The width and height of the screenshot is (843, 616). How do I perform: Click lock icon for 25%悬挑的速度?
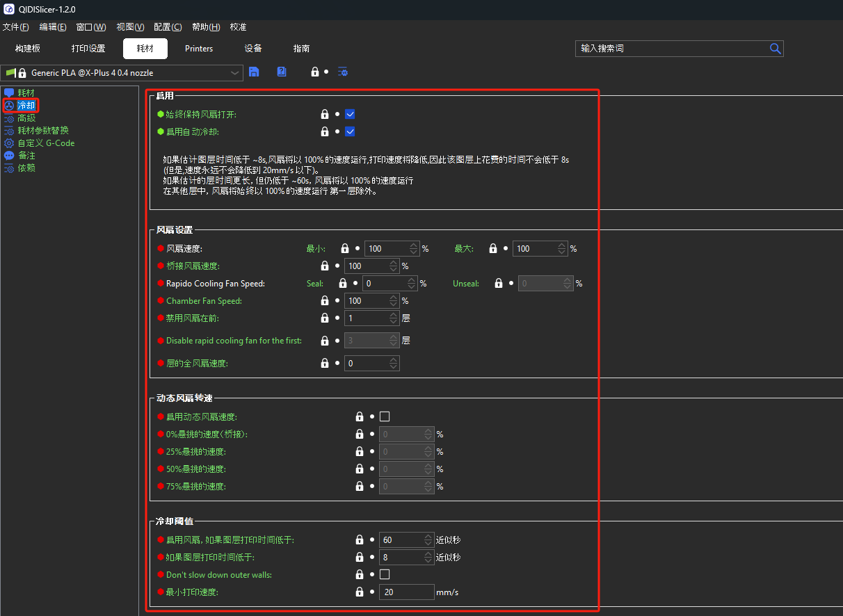(359, 451)
